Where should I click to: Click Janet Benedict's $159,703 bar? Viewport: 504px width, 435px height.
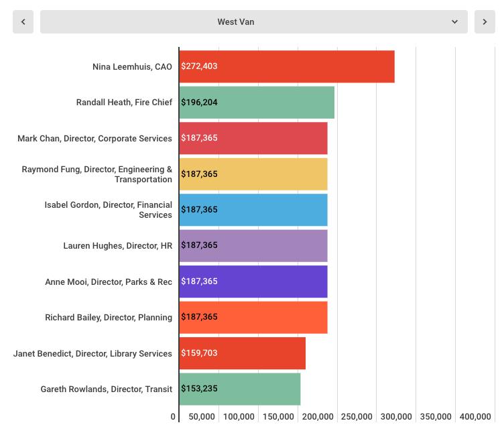[x=243, y=353]
